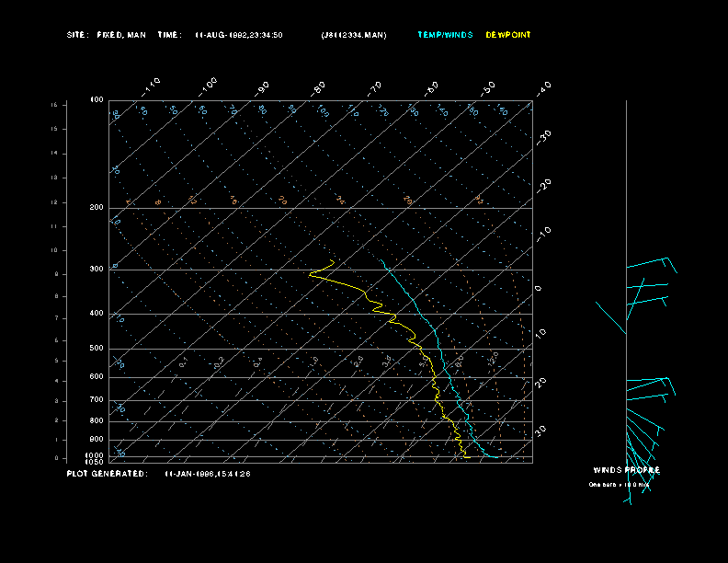Click the -70 temperature label above chart
728x563 pixels.
click(x=375, y=87)
